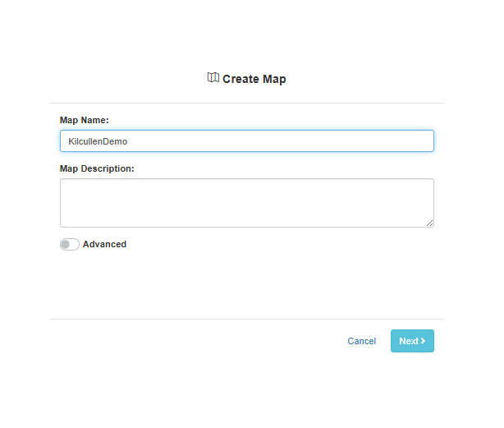Viewport: 504px width, 428px height.
Task: Click the Create Map heading text
Action: click(254, 79)
